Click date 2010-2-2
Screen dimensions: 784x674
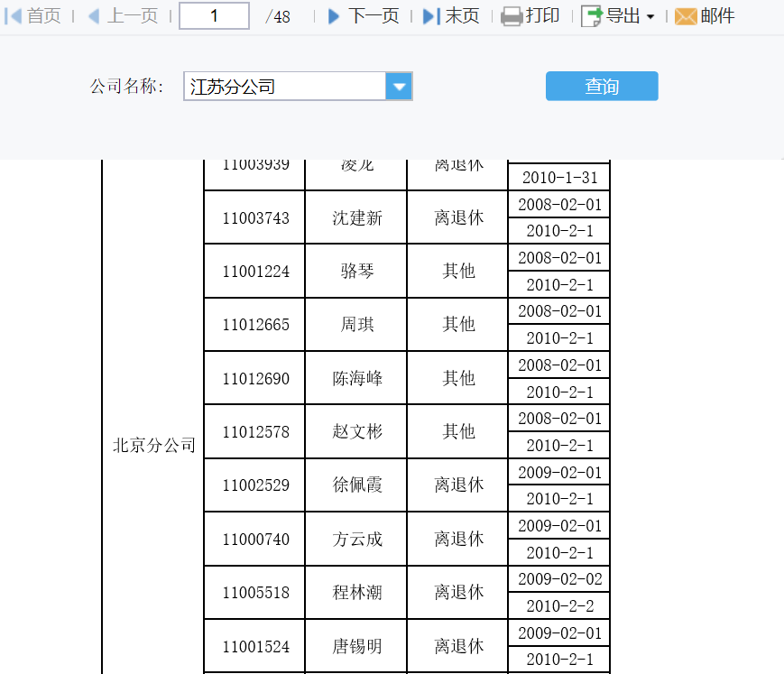[x=559, y=606]
